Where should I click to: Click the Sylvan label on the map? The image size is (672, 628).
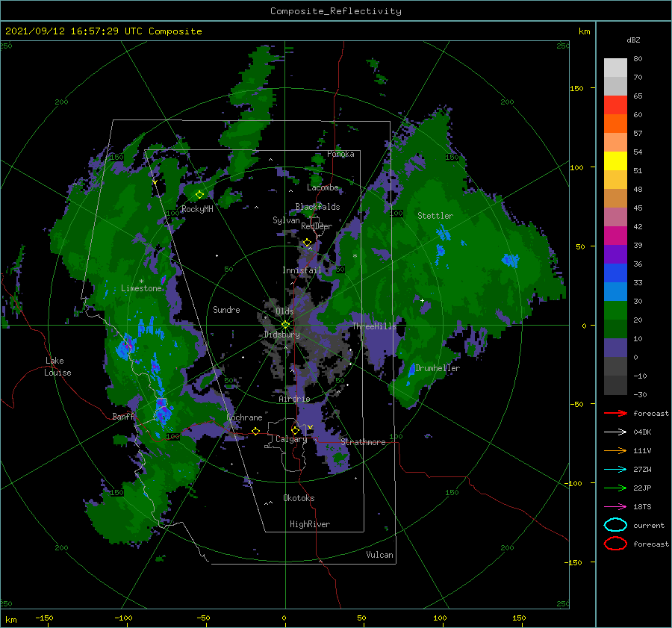pos(286,220)
